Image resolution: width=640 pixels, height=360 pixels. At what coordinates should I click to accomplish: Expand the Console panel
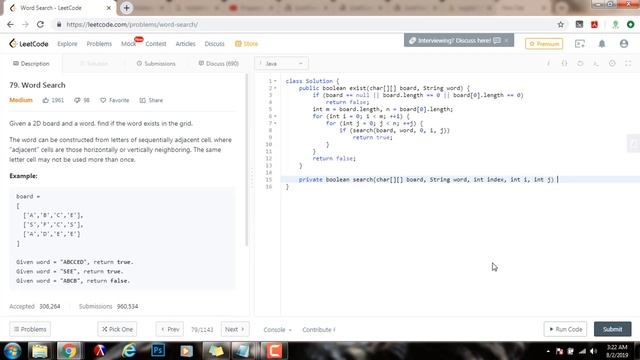[278, 329]
